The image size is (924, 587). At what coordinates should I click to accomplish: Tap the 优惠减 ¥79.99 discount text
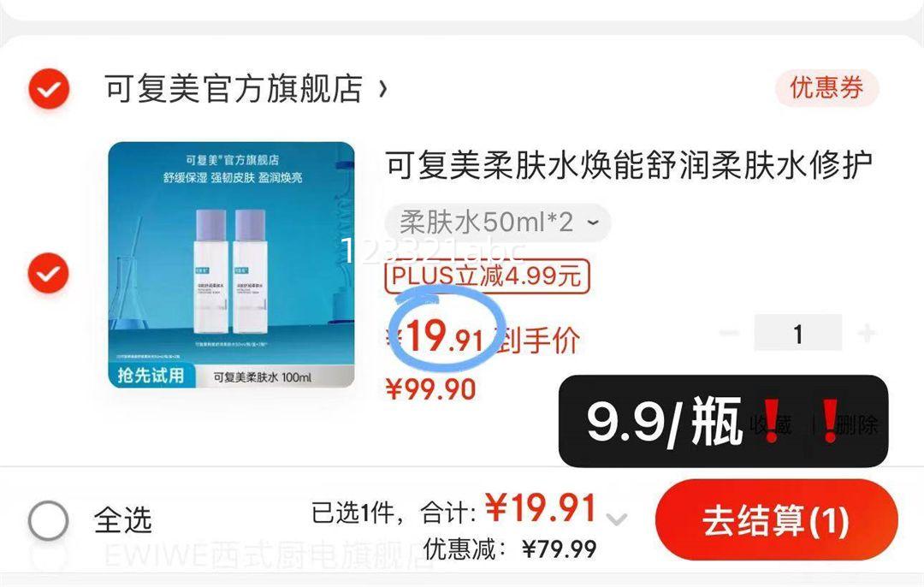pyautogui.click(x=510, y=549)
